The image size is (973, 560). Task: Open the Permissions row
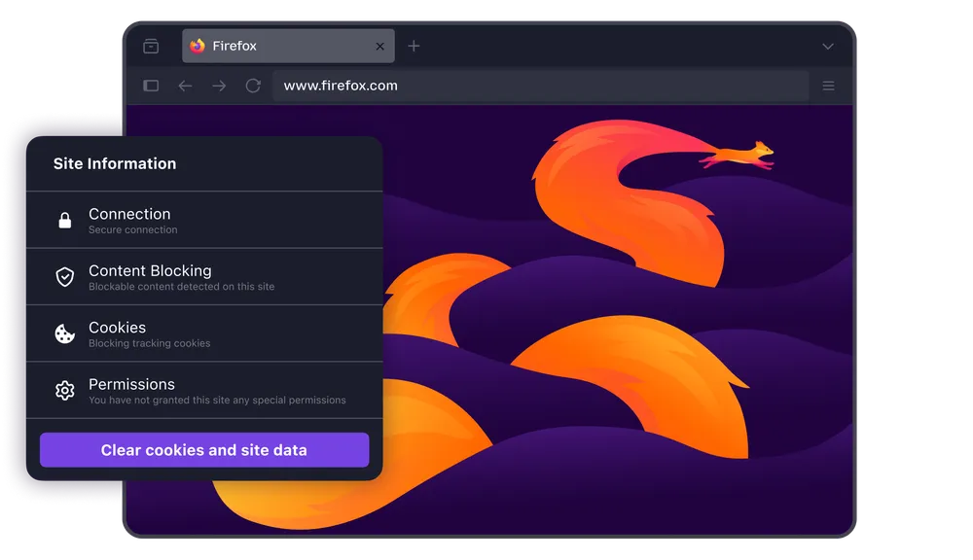(204, 390)
